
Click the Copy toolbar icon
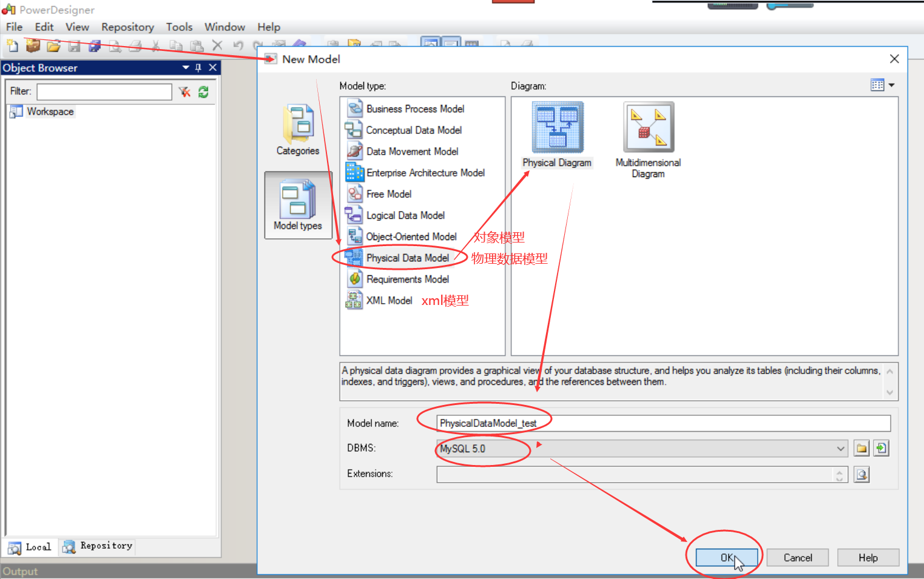(x=176, y=45)
